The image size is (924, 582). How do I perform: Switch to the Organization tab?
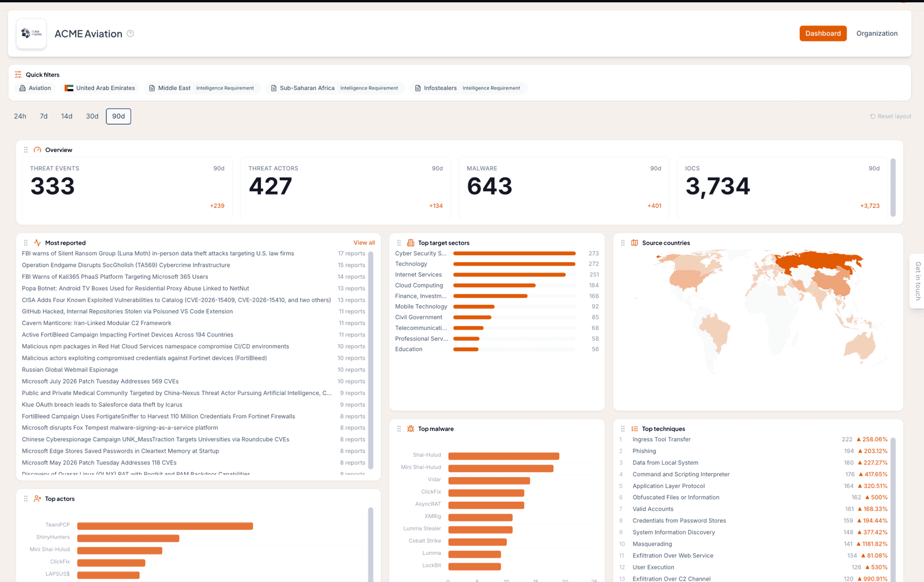(877, 33)
